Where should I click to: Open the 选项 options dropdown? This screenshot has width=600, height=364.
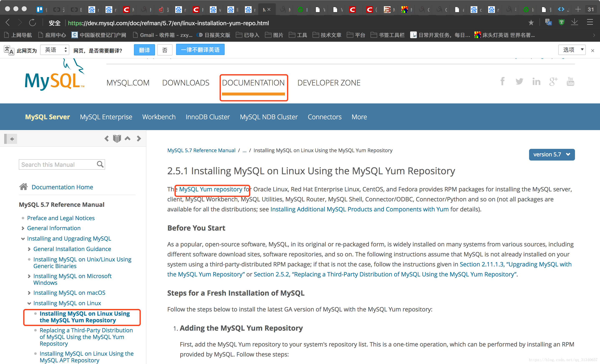pos(572,50)
